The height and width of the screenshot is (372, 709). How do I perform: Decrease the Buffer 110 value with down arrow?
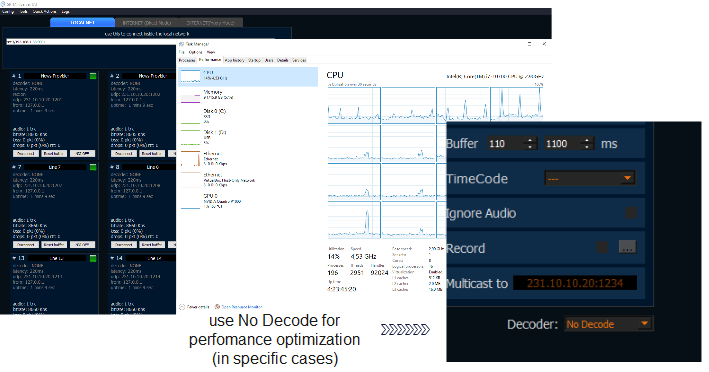pyautogui.click(x=531, y=147)
